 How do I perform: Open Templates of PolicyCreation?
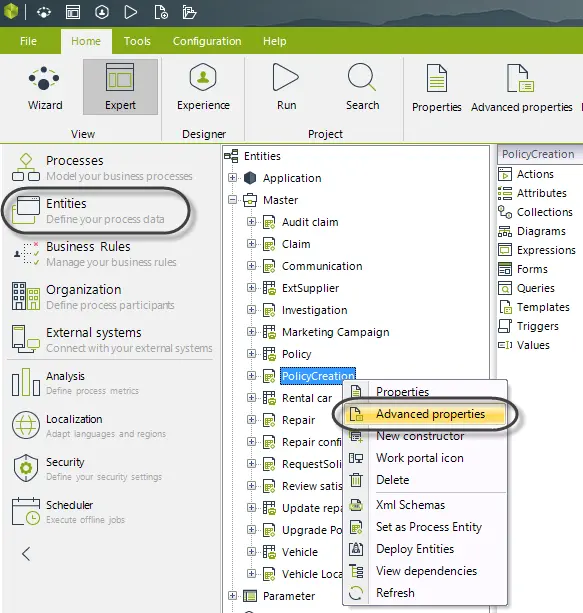pyautogui.click(x=533, y=307)
